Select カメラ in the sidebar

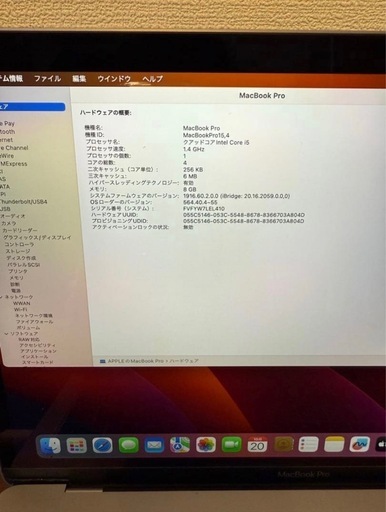(9, 223)
